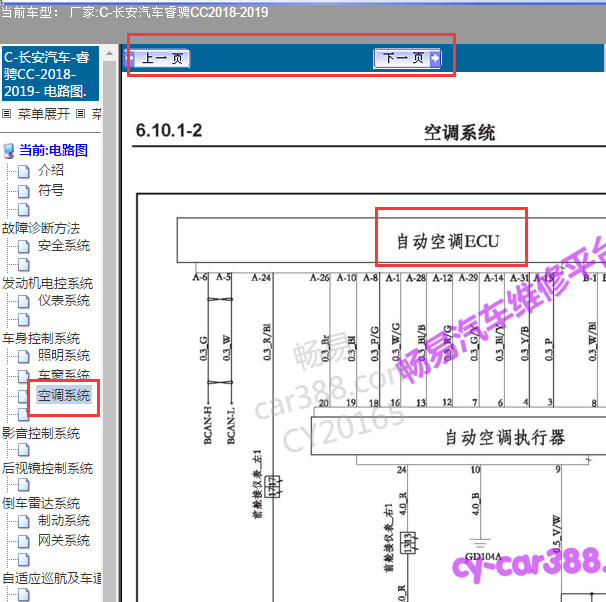Click the GD104A ground label
This screenshot has width=606, height=602.
(483, 556)
